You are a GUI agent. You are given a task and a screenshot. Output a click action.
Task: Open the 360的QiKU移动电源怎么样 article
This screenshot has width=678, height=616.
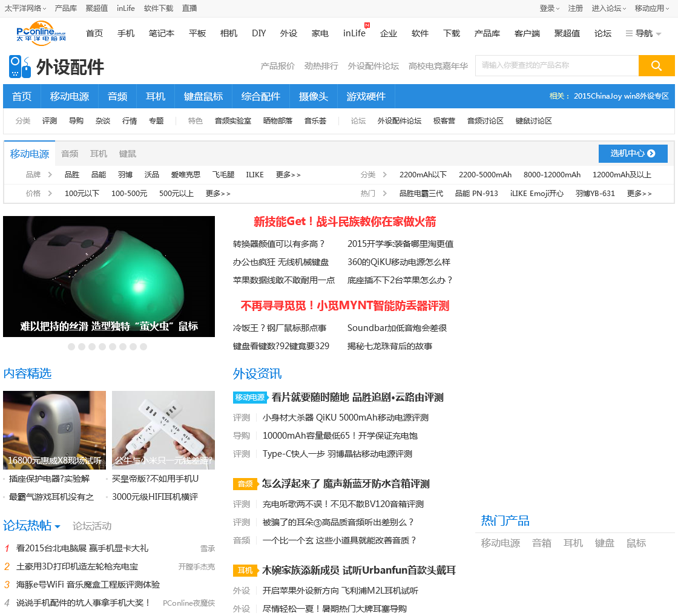tap(399, 262)
